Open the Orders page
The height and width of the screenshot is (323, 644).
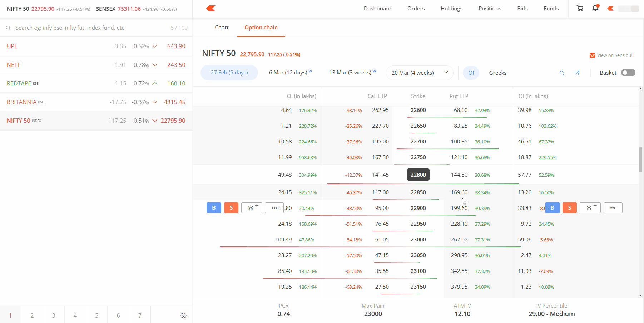[x=416, y=9]
